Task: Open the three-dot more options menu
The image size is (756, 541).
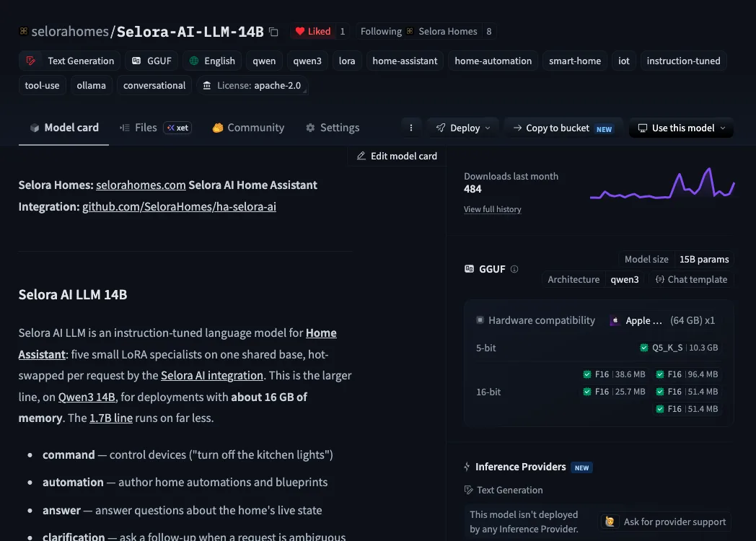Action: tap(410, 128)
